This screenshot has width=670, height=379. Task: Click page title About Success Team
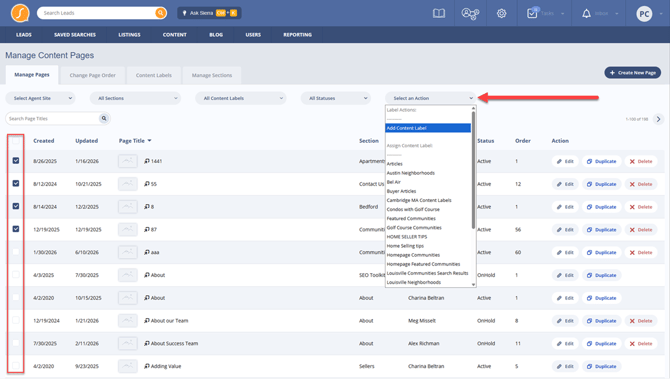coord(174,344)
